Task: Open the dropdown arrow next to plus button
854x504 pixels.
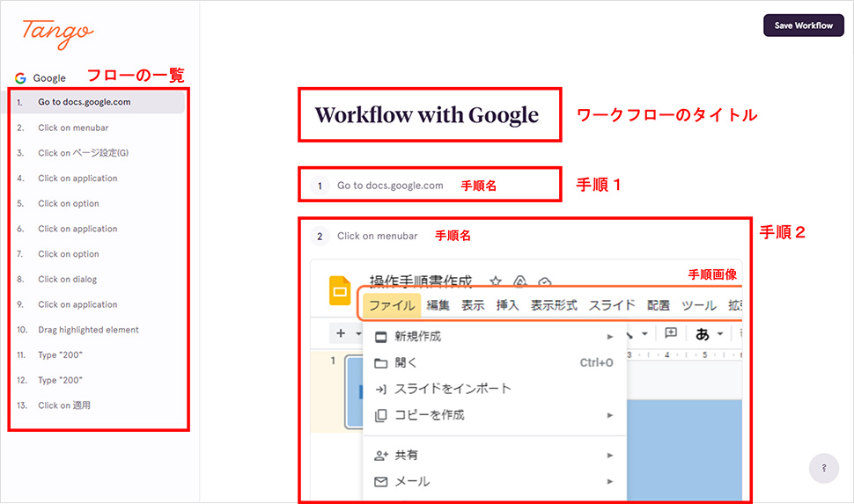Action: (x=358, y=333)
